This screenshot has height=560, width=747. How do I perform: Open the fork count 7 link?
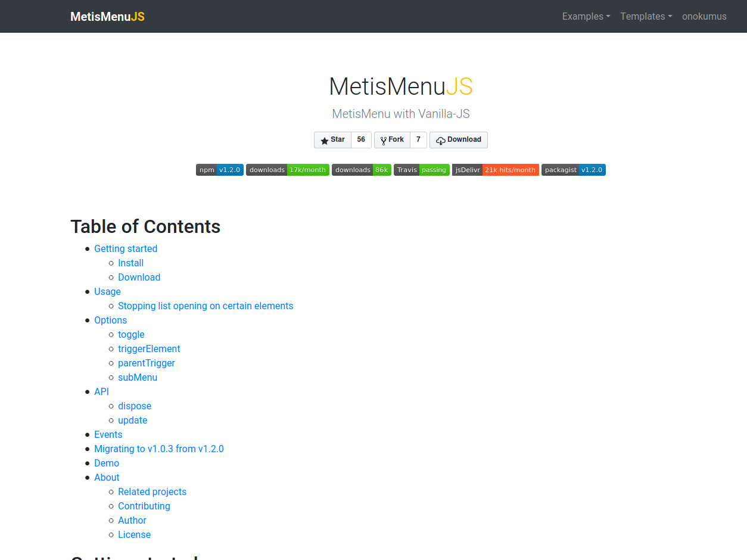coord(418,140)
